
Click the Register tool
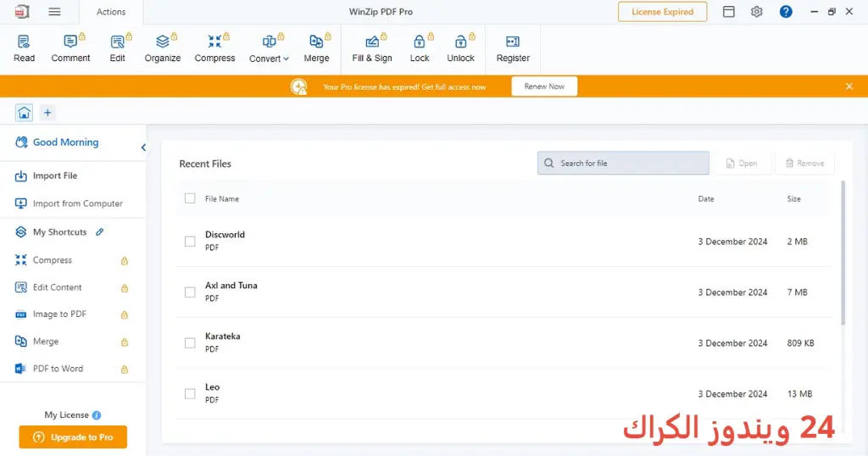[513, 48]
